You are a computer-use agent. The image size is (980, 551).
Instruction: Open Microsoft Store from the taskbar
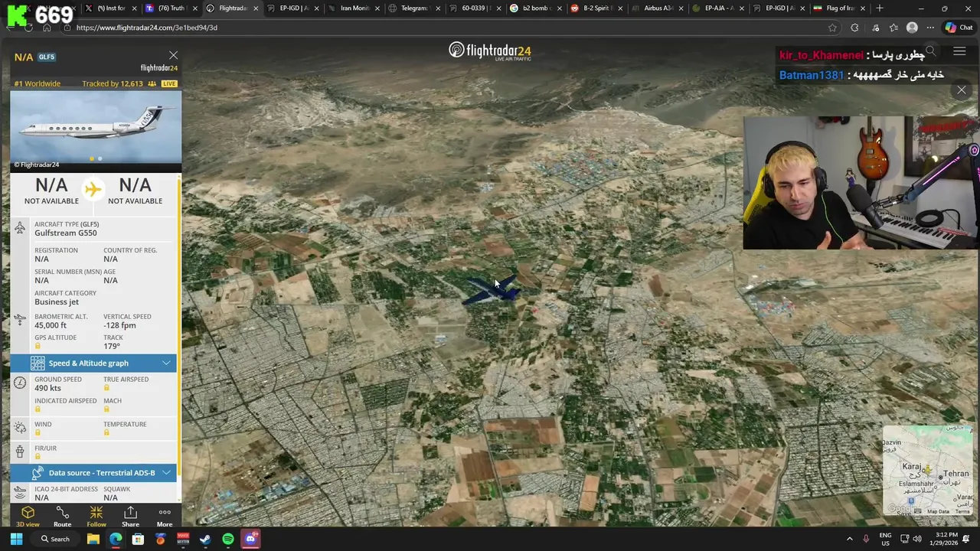pyautogui.click(x=138, y=539)
